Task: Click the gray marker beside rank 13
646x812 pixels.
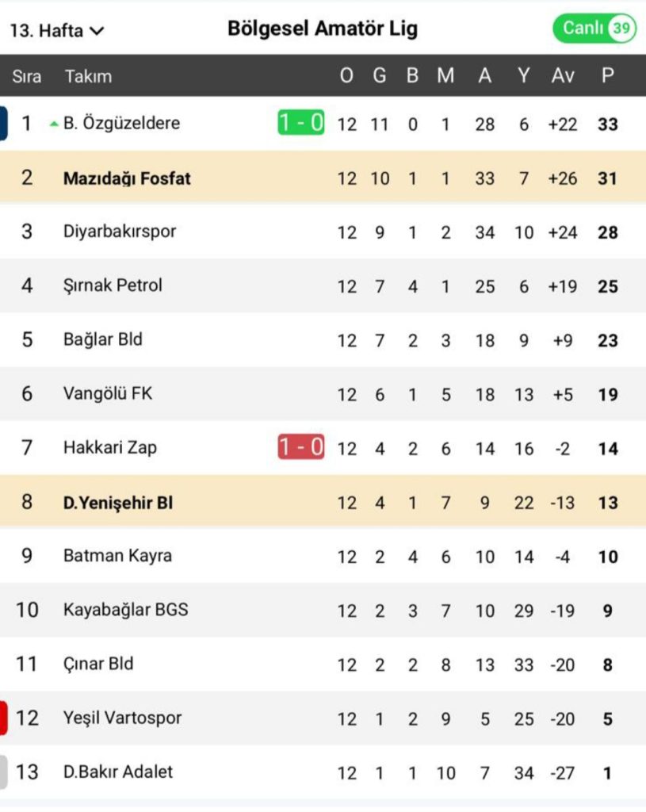Action: (x=4, y=772)
